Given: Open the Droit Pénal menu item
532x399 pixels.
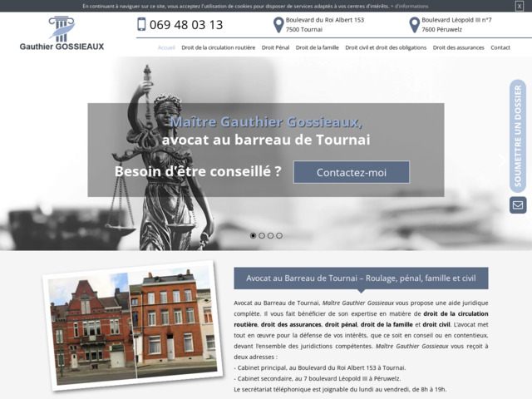Looking at the screenshot, I should (x=275, y=48).
